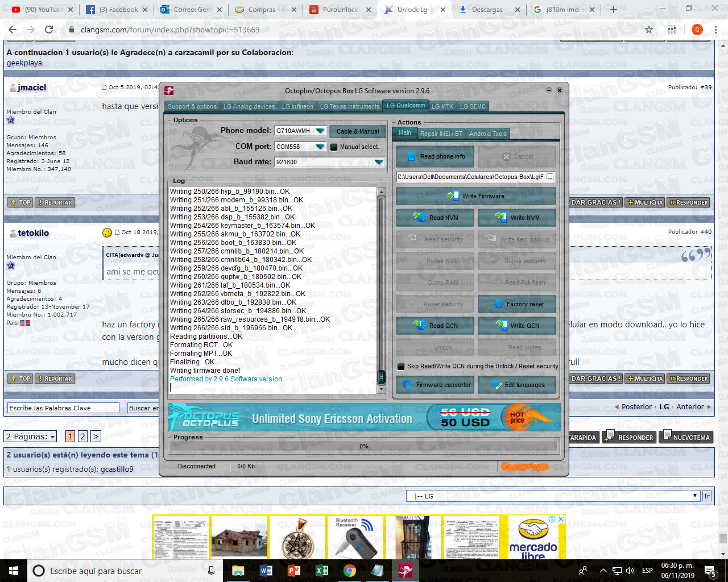The height and width of the screenshot is (582, 728).
Task: Expand the COM port dropdown
Action: tap(320, 147)
